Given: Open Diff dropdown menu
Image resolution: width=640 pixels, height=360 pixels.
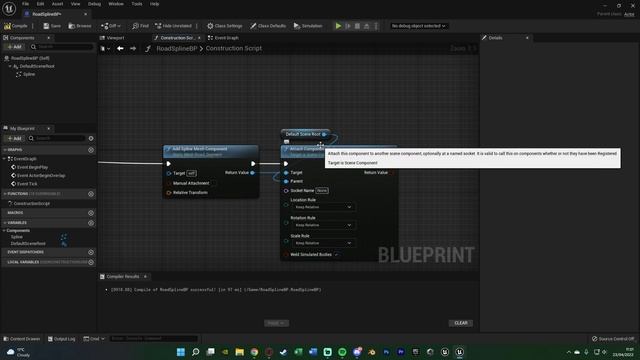Looking at the screenshot, I should click(111, 26).
